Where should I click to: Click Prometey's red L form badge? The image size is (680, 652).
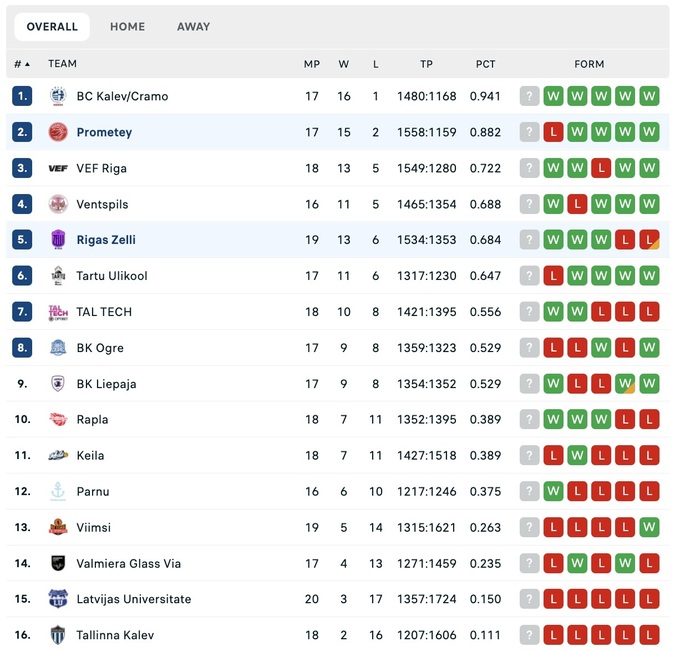pyautogui.click(x=553, y=132)
